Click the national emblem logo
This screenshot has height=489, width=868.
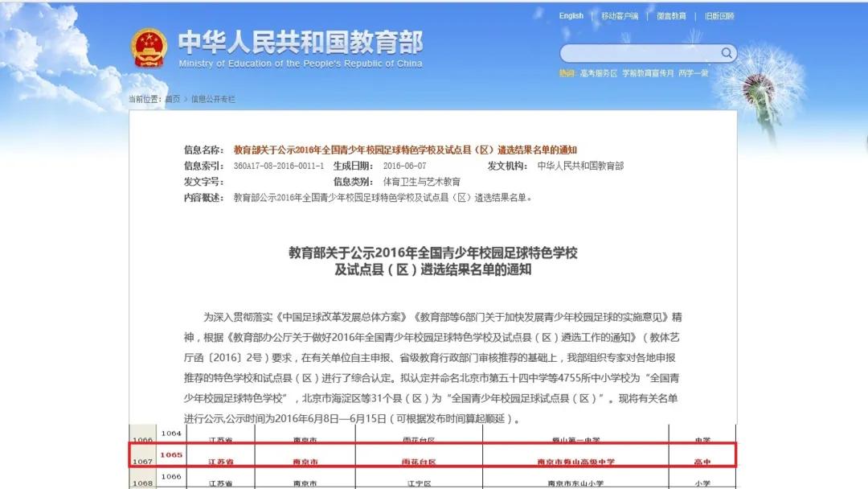click(x=148, y=47)
